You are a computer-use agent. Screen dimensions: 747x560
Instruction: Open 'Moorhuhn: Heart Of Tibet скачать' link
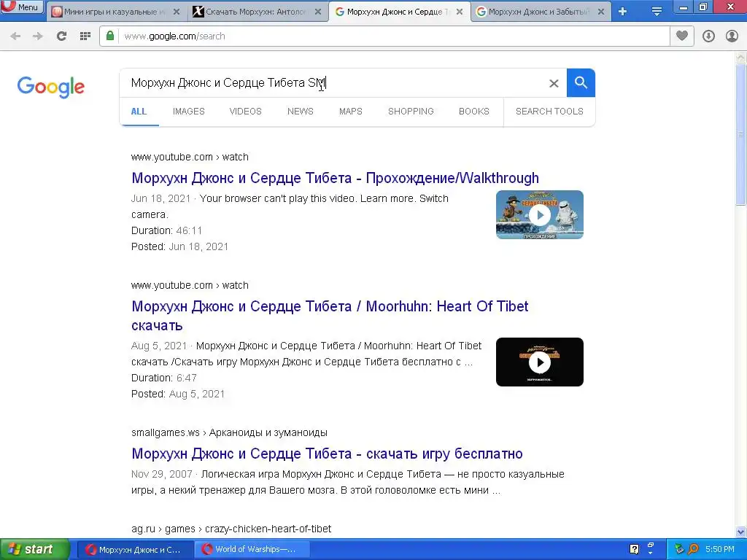(x=330, y=316)
